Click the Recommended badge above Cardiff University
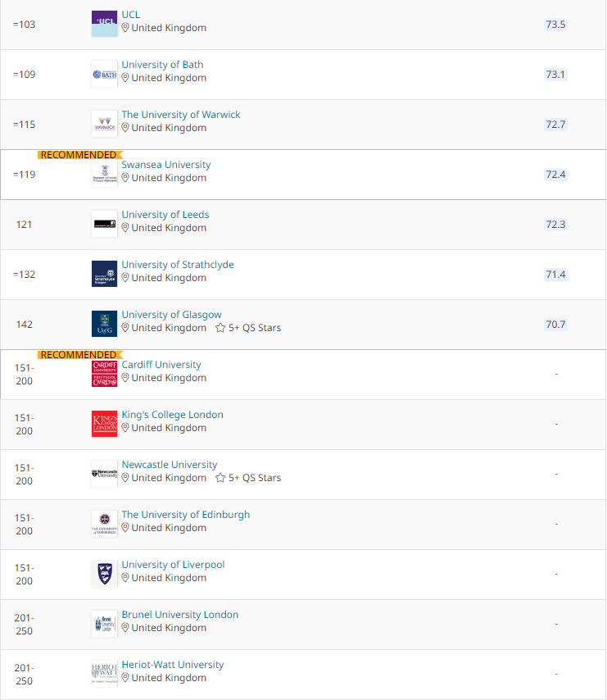This screenshot has width=607, height=700. pos(79,354)
